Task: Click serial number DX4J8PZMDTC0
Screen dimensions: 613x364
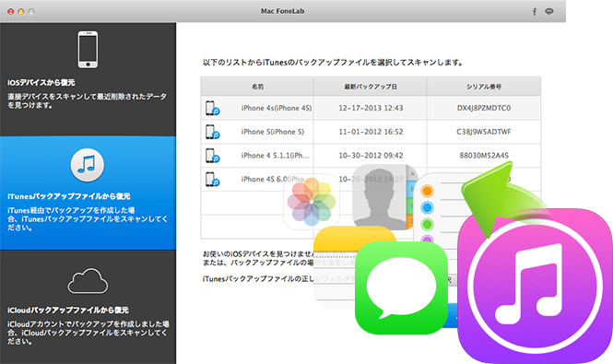Action: 484,108
